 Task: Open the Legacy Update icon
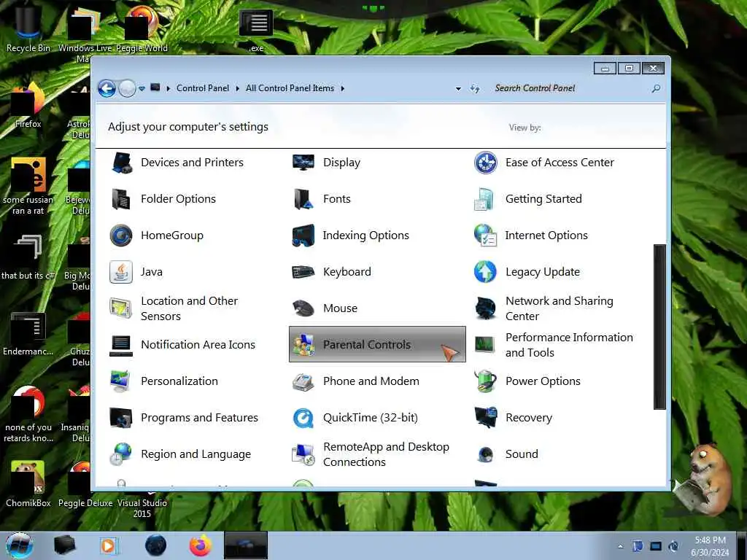[x=485, y=272]
